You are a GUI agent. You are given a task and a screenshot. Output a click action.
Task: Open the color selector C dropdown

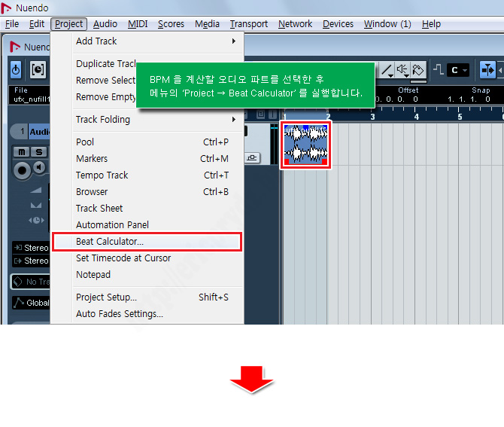coord(460,70)
